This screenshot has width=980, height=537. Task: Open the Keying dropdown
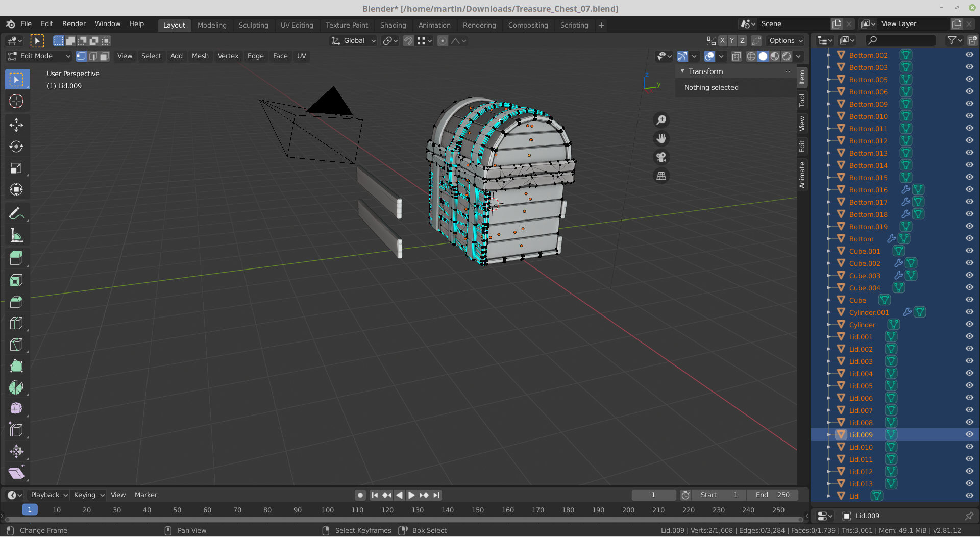(89, 495)
